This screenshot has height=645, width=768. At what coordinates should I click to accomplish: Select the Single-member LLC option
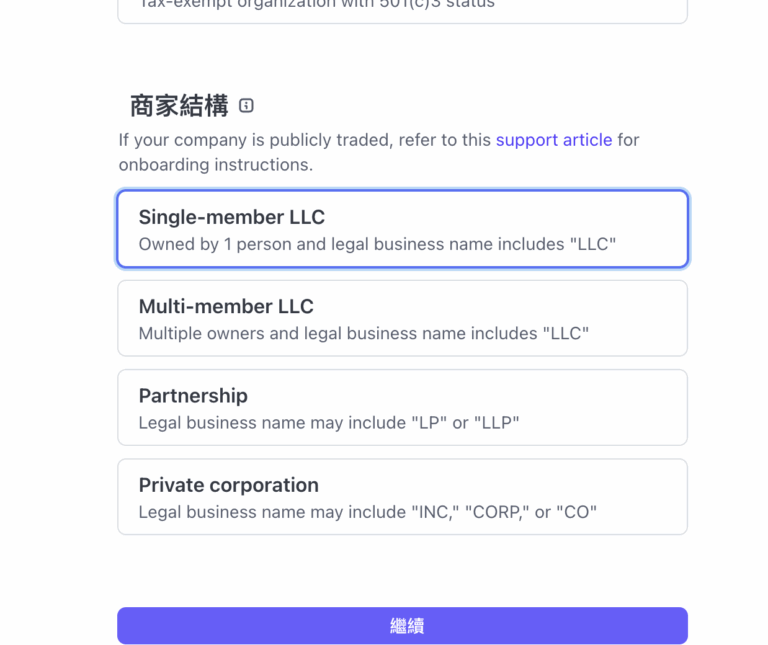point(402,229)
